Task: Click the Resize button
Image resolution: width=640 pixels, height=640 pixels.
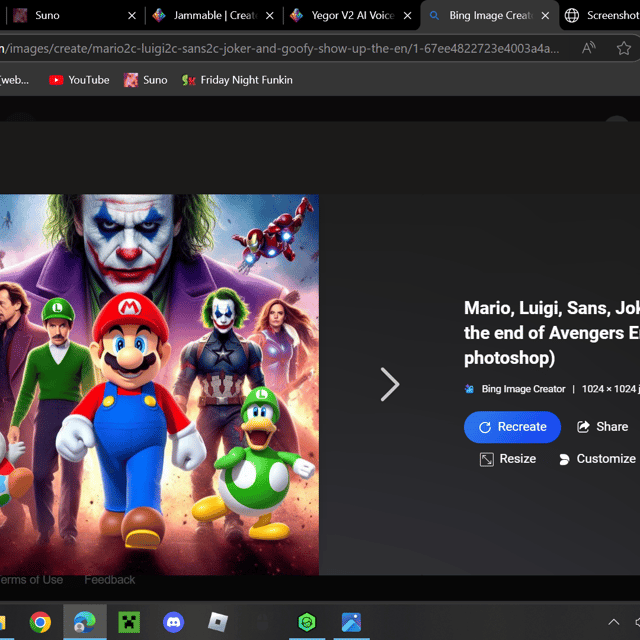Action: click(508, 459)
